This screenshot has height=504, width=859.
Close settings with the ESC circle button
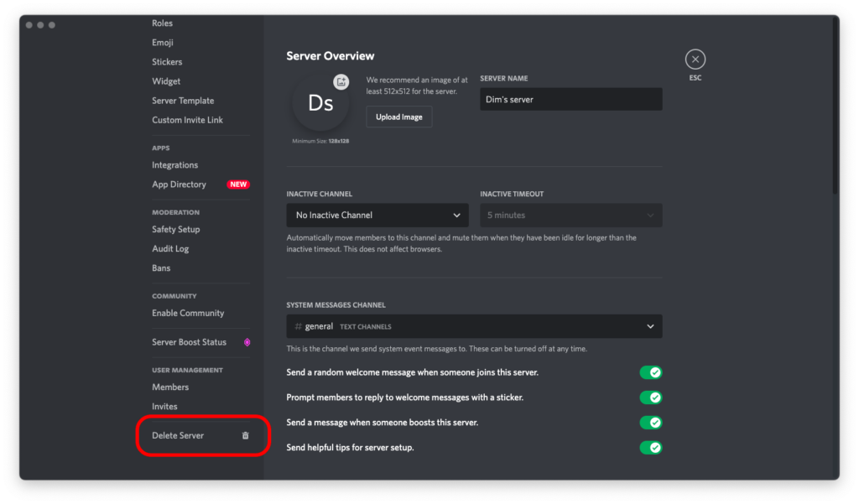(695, 60)
